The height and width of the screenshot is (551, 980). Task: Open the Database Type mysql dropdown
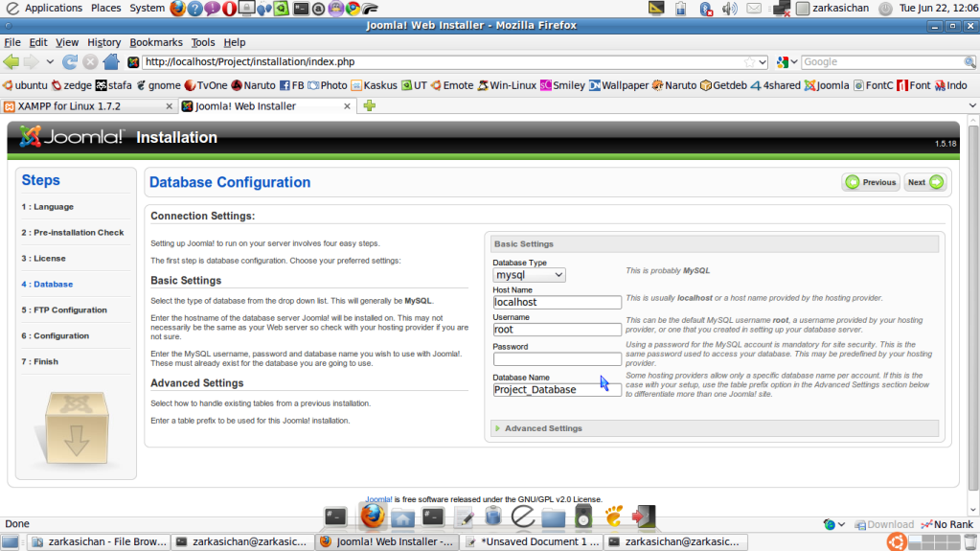pos(529,275)
